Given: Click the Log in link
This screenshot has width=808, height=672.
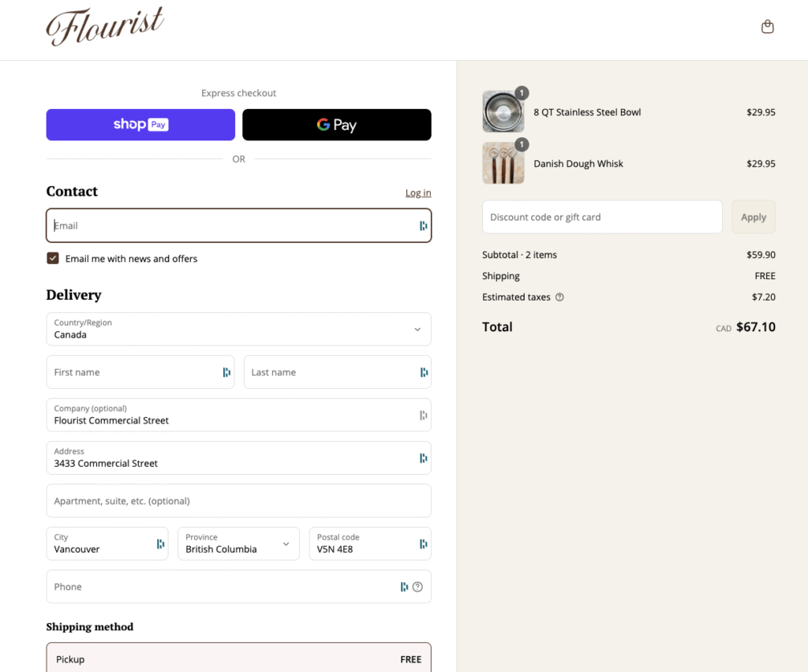Looking at the screenshot, I should point(417,192).
